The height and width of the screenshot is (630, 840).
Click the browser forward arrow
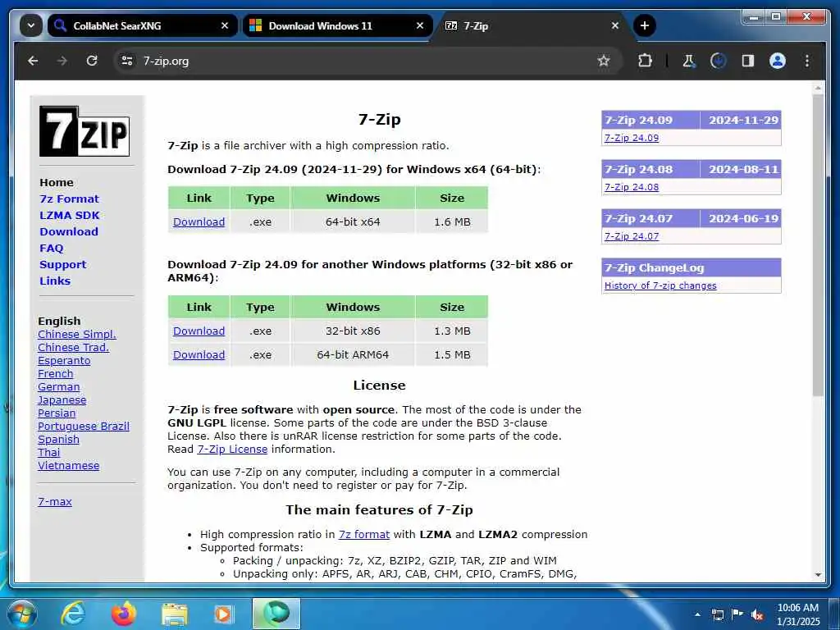pyautogui.click(x=62, y=61)
